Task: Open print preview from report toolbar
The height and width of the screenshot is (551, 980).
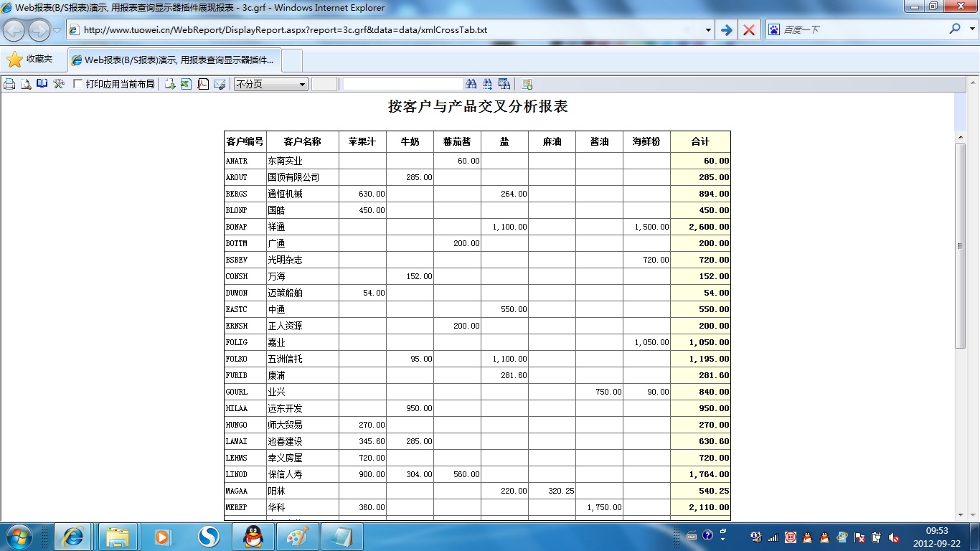Action: click(26, 84)
